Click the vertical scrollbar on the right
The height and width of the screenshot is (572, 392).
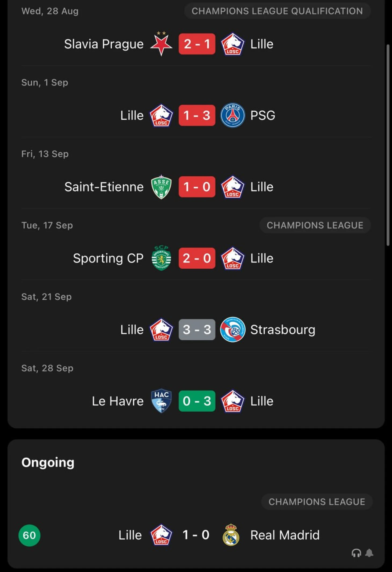tap(388, 145)
